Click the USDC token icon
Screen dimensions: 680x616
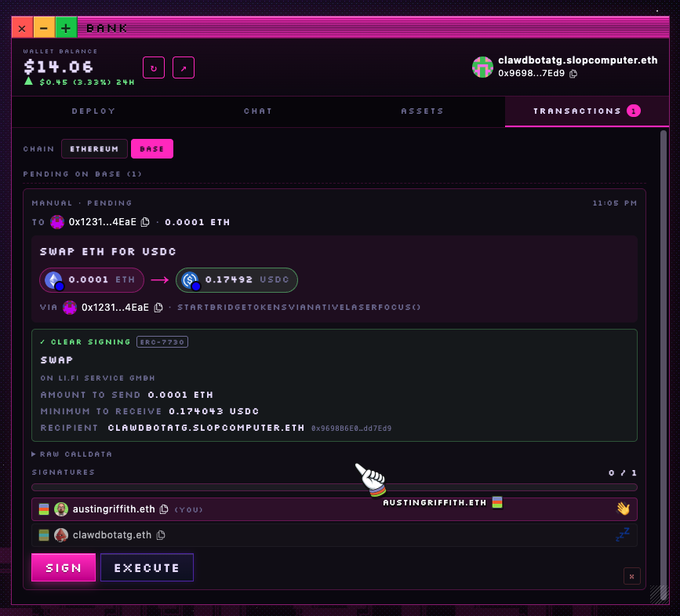point(190,280)
